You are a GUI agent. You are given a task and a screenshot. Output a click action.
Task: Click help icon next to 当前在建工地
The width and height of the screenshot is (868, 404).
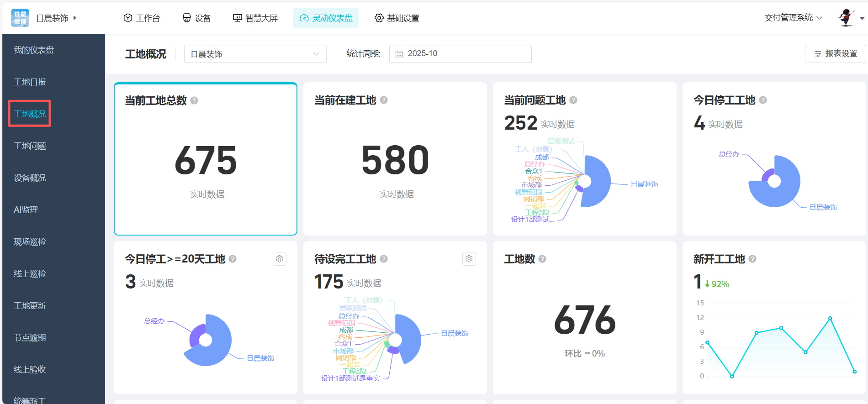pos(384,100)
